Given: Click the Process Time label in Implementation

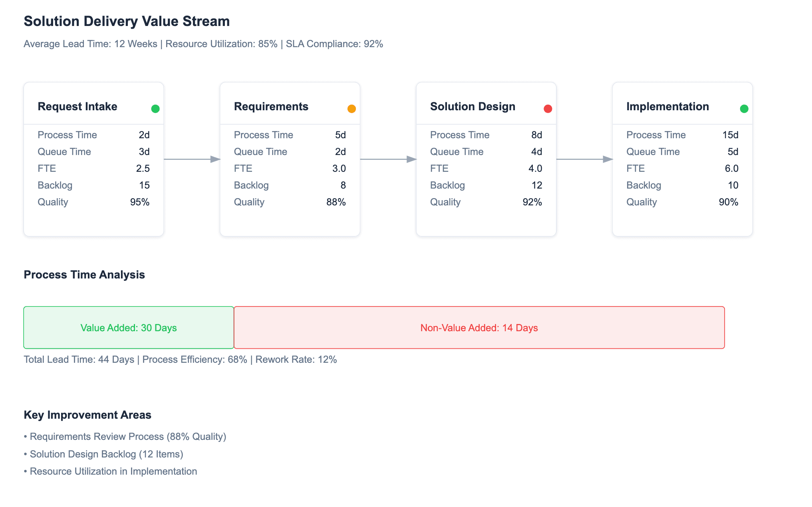Looking at the screenshot, I should tap(656, 135).
